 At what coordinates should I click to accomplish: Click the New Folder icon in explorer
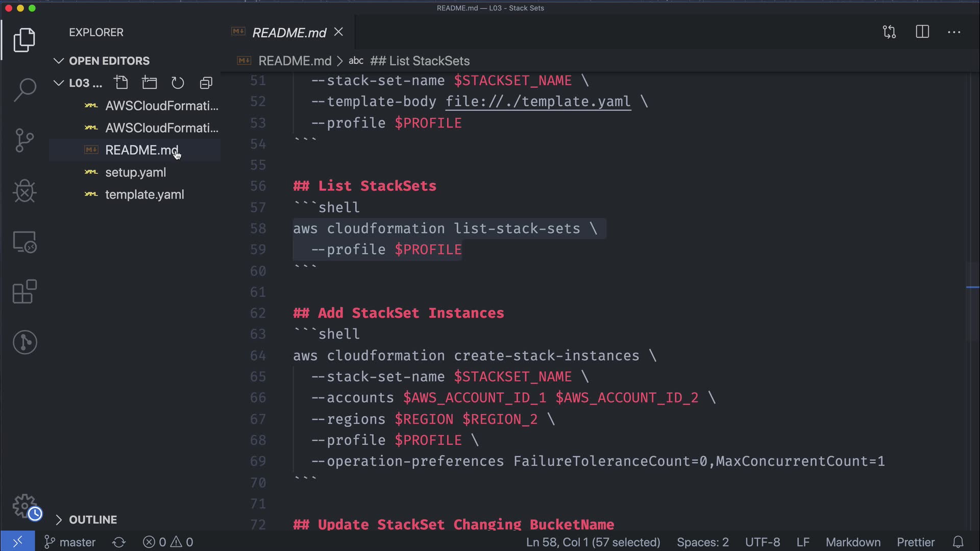point(150,83)
